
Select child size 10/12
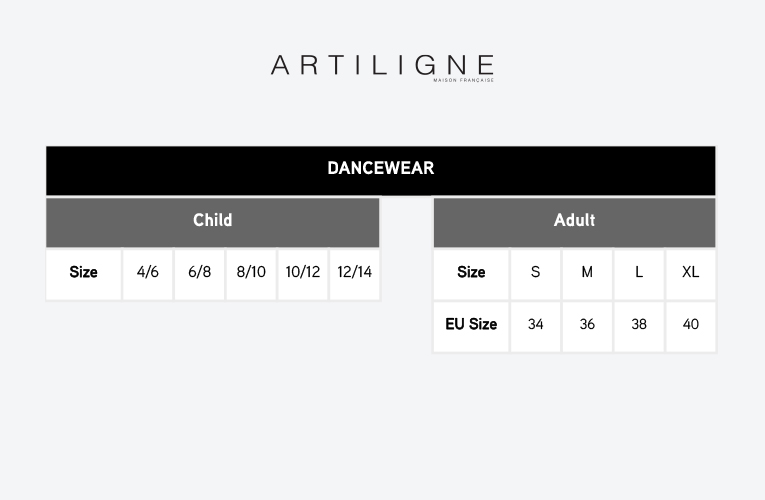click(303, 273)
